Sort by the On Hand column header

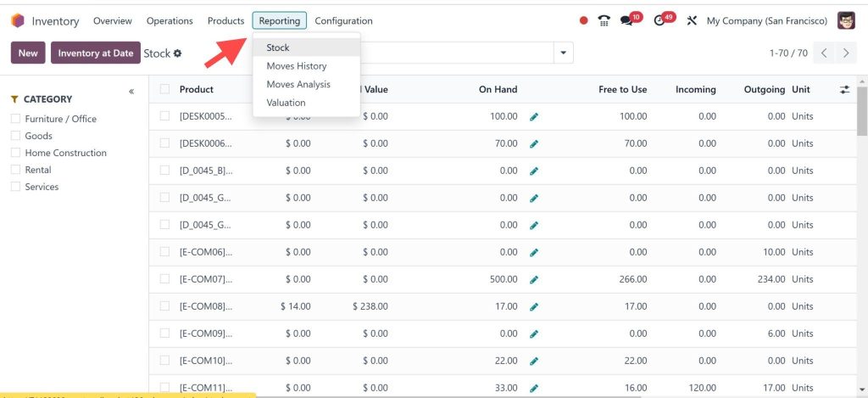click(x=498, y=89)
